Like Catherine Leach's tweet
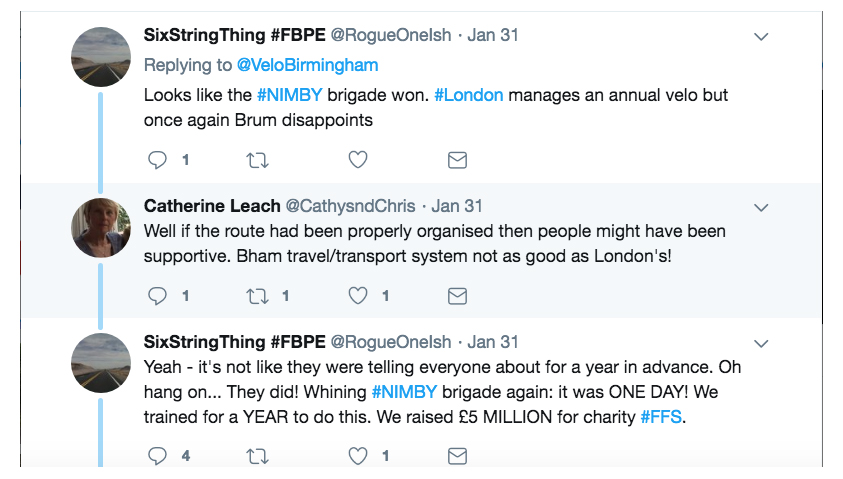 [x=357, y=296]
